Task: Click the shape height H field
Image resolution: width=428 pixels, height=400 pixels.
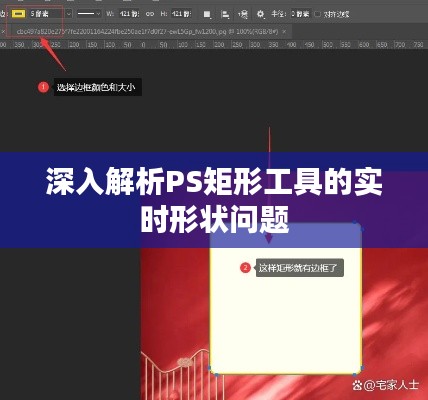Action: pos(181,14)
